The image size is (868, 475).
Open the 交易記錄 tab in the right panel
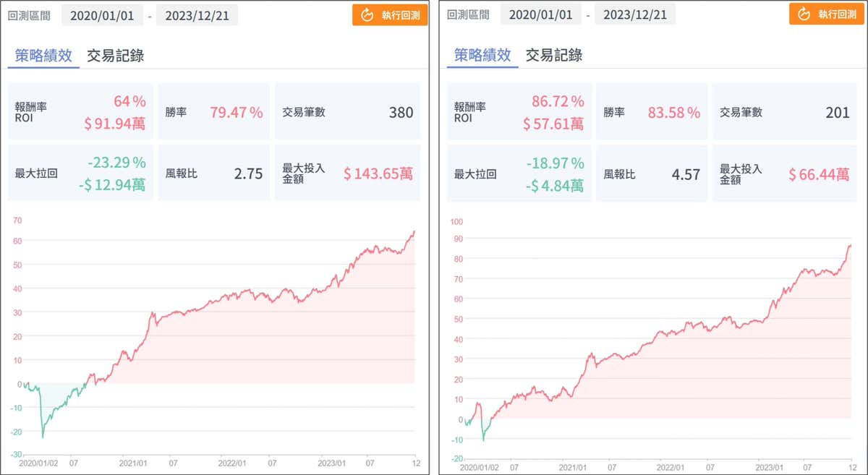click(553, 56)
